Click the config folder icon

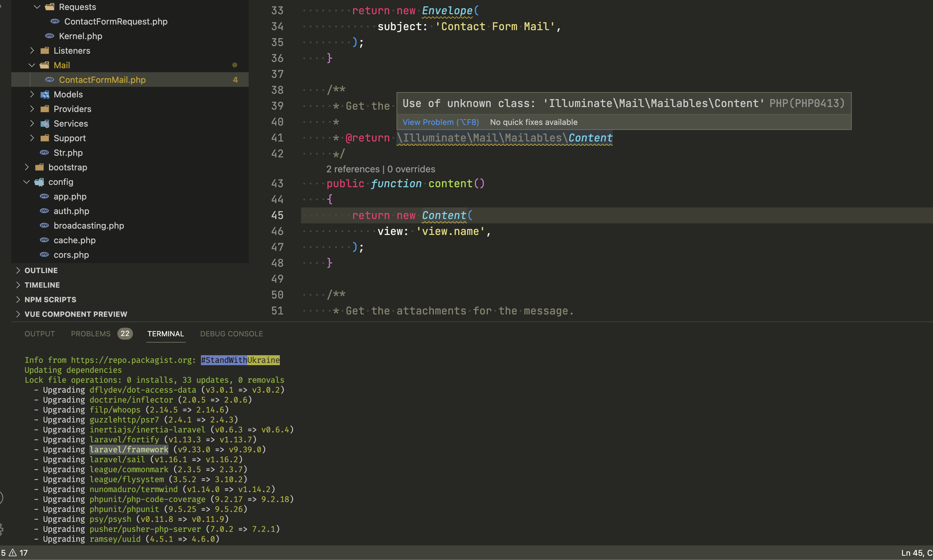tap(39, 182)
